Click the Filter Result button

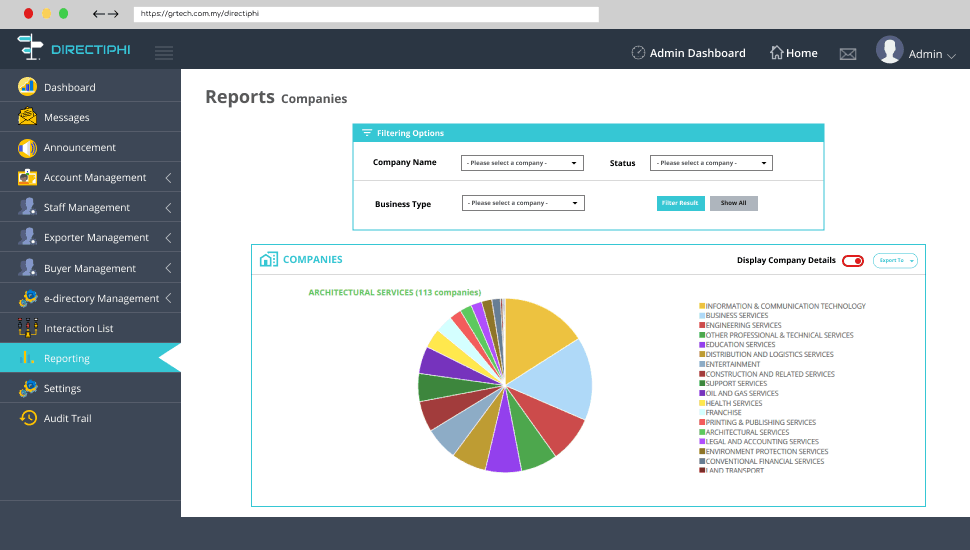click(x=680, y=203)
